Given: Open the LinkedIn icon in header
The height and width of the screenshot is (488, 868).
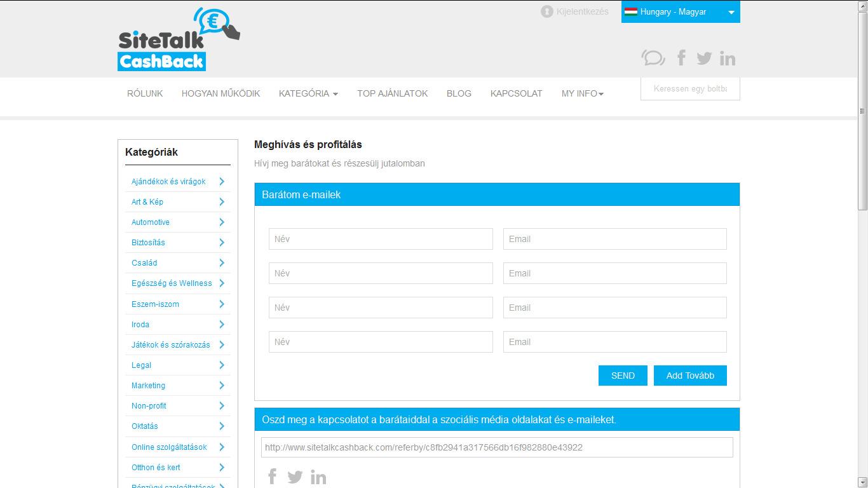Looking at the screenshot, I should pyautogui.click(x=728, y=58).
